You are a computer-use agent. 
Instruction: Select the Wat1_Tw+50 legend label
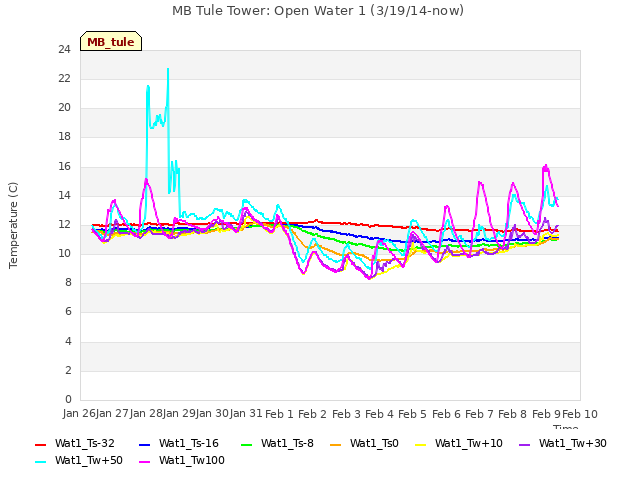click(x=89, y=460)
